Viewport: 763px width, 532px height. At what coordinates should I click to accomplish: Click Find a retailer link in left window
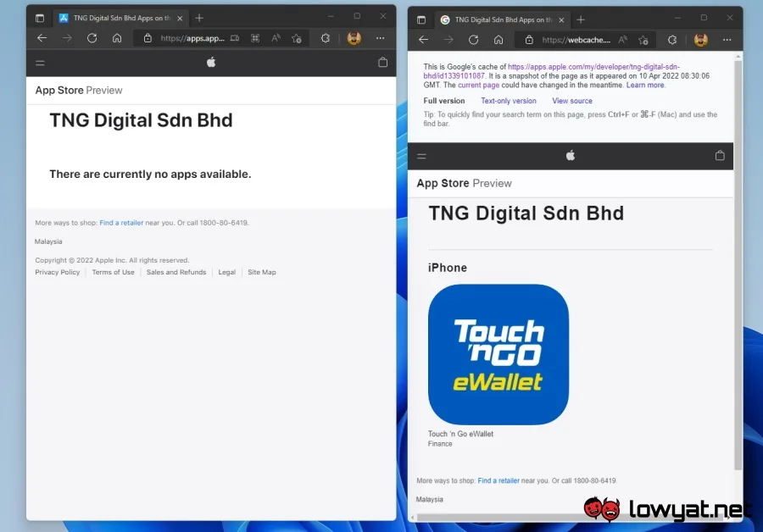121,223
